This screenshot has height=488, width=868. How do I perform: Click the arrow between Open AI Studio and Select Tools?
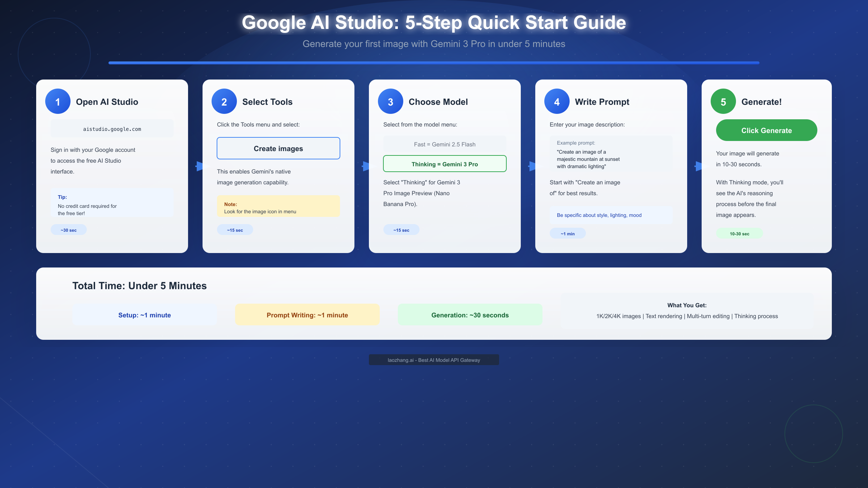click(x=199, y=166)
